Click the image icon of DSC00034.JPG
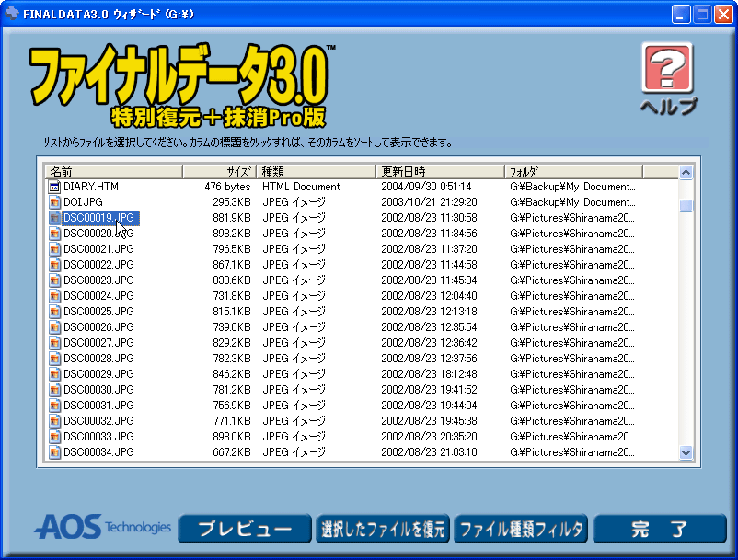Image resolution: width=738 pixels, height=560 pixels. click(x=54, y=452)
